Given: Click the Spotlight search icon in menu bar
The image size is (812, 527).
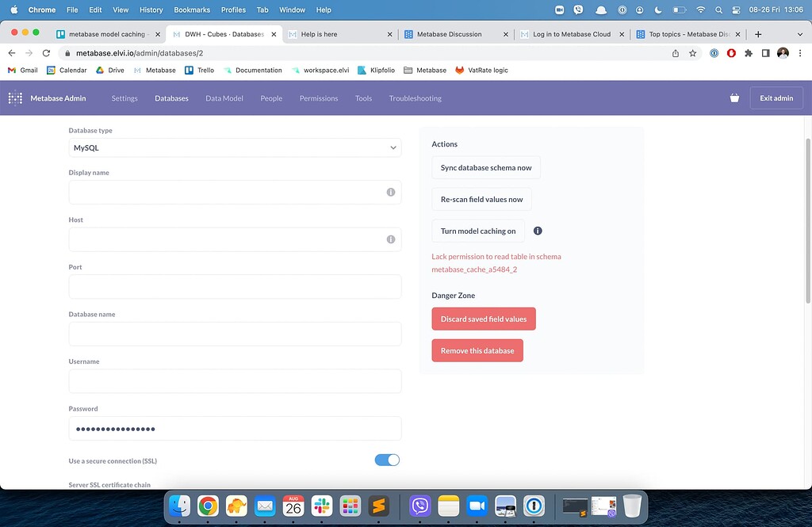Looking at the screenshot, I should [x=717, y=10].
